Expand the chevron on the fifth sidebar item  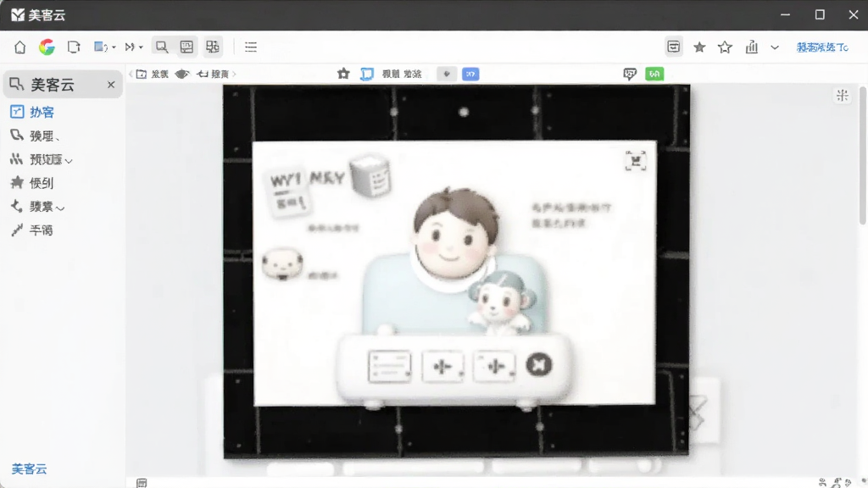pyautogui.click(x=60, y=208)
